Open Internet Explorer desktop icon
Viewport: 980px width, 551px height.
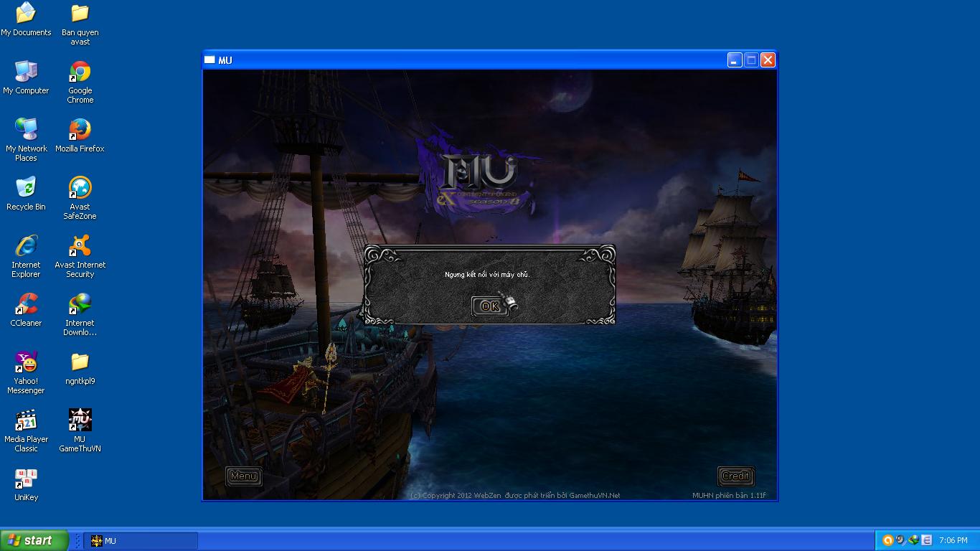point(26,256)
